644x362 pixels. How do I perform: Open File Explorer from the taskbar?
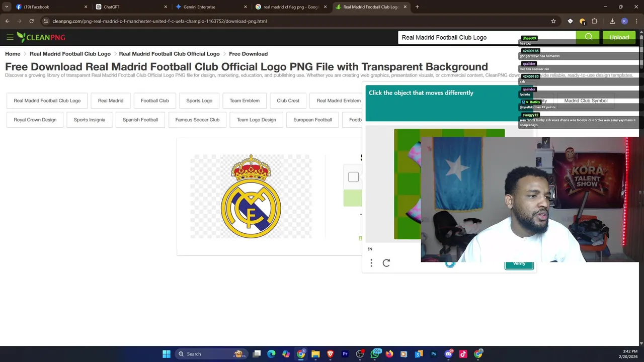315,354
